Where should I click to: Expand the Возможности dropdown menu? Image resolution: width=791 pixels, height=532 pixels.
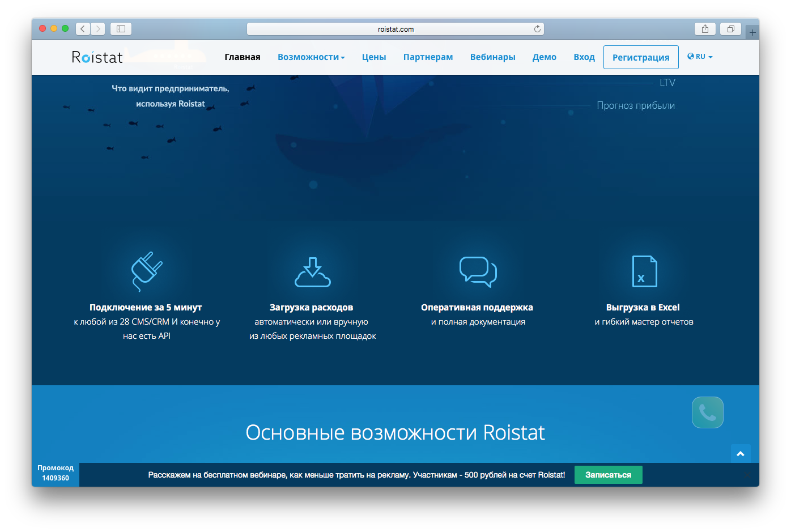tap(311, 57)
